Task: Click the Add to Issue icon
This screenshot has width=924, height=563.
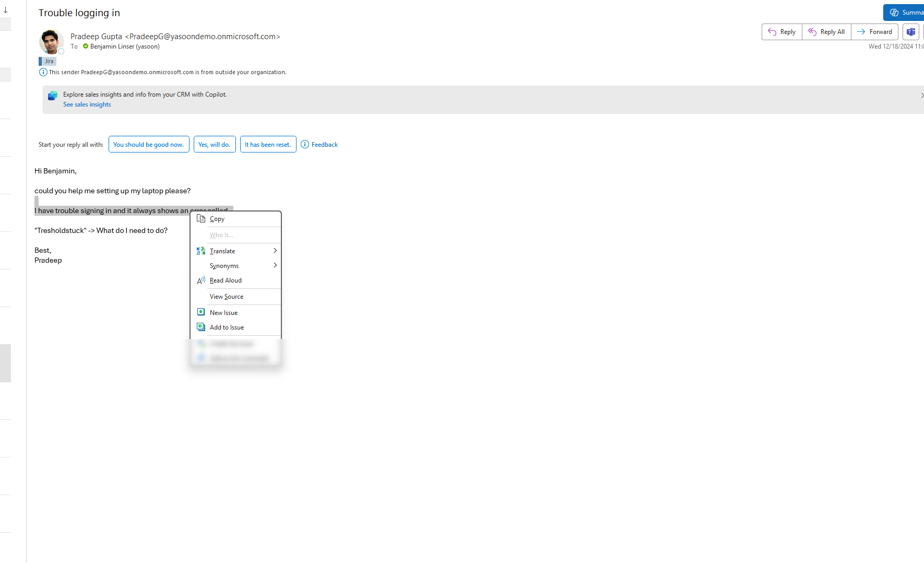Action: (201, 327)
